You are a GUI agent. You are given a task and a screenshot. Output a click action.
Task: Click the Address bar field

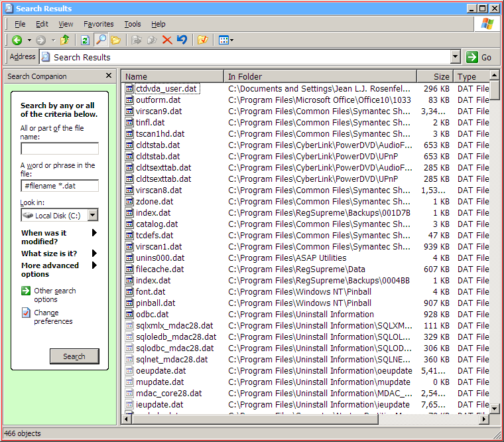245,57
